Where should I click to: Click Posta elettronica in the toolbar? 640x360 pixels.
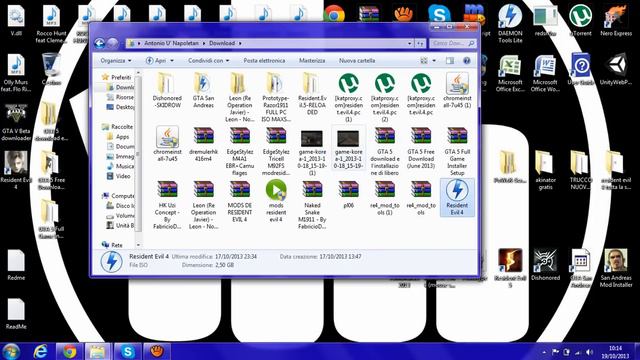pos(264,60)
